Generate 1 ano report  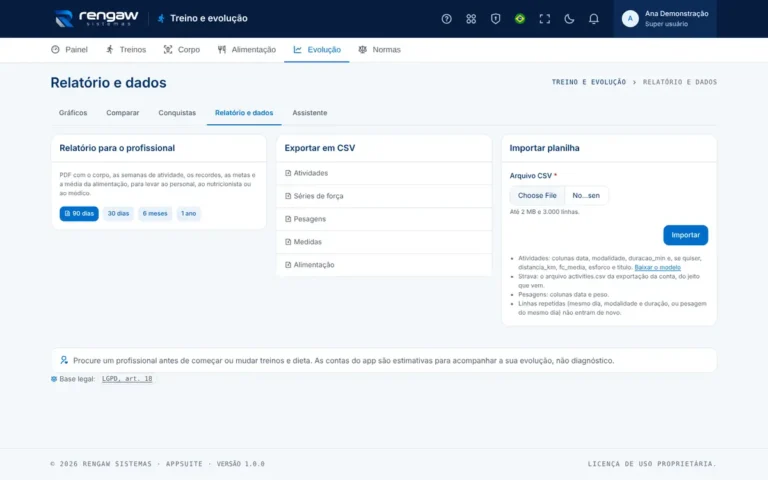(189, 214)
